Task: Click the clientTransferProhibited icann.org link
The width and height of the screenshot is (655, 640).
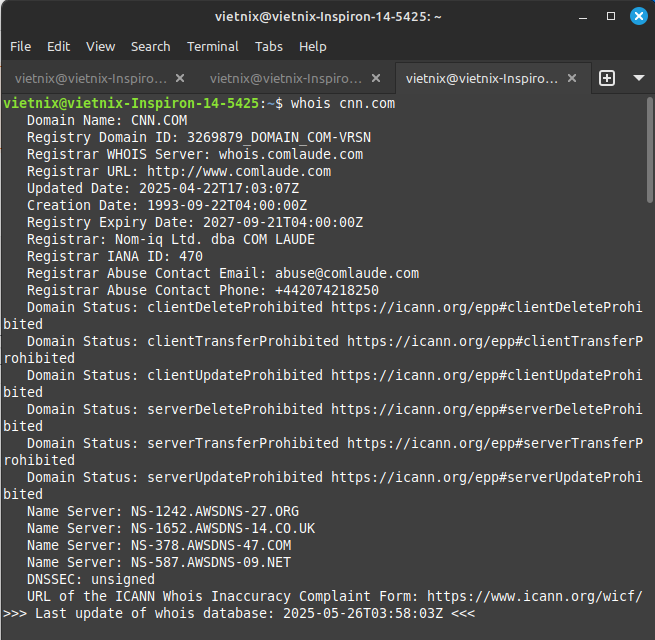Action: coord(495,341)
